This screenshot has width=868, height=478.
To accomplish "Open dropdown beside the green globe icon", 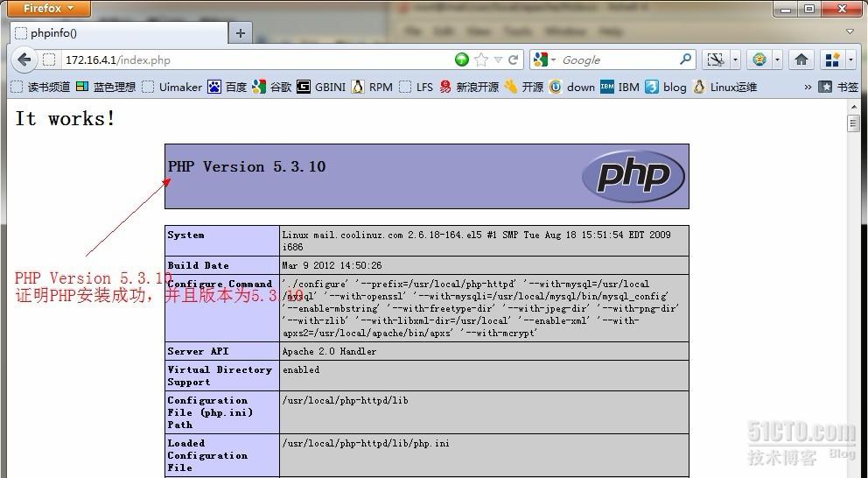I will (777, 60).
